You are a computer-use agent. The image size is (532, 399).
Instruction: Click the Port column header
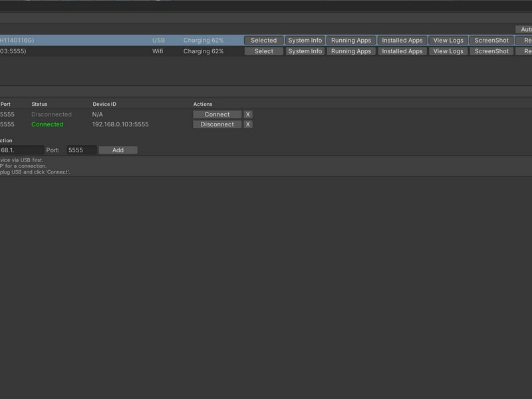pos(5,104)
